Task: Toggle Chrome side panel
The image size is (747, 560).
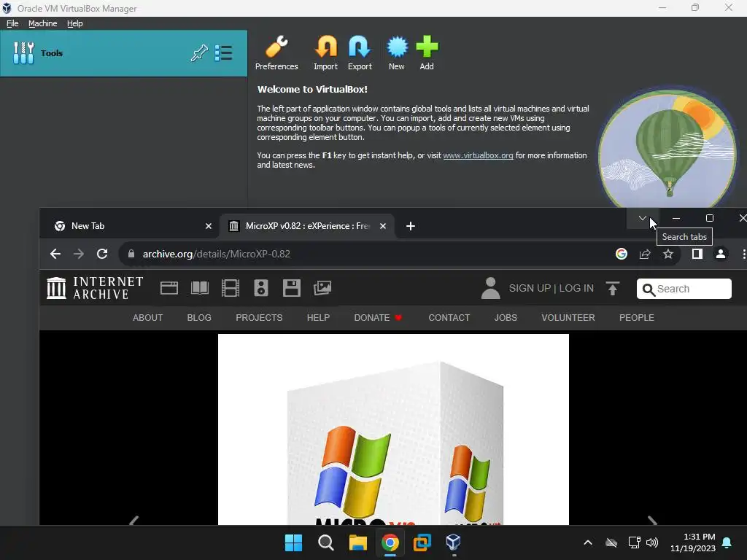Action: tap(697, 254)
